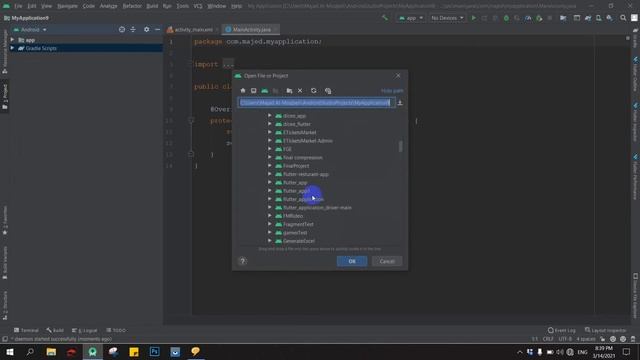Open the No Devices selector dropdown
Image resolution: width=640 pixels, height=360 pixels.
[x=447, y=18]
